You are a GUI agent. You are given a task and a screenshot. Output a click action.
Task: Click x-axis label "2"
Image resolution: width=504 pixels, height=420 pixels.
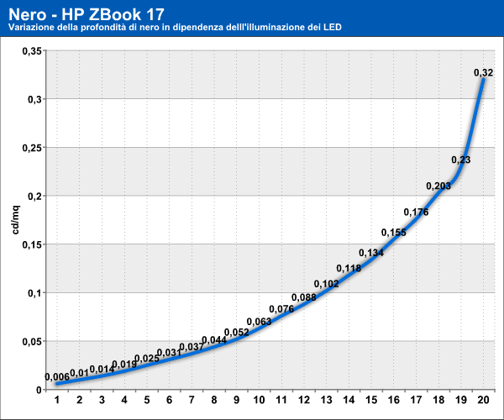click(x=80, y=400)
